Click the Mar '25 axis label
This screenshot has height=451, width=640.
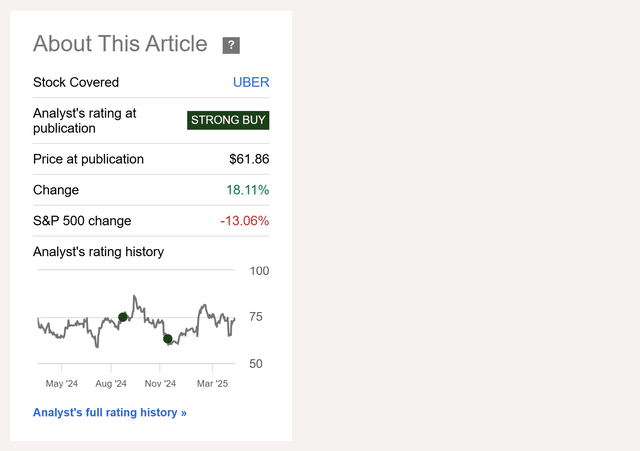212,383
